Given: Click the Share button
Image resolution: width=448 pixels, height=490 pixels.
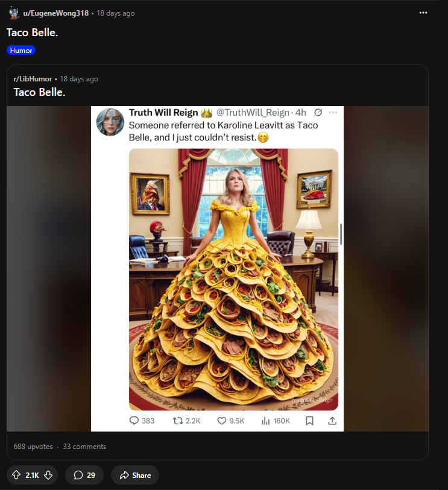Looking at the screenshot, I should pyautogui.click(x=134, y=475).
